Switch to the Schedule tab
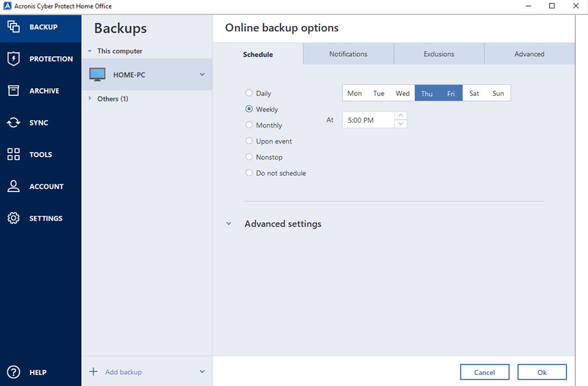The height and width of the screenshot is (386, 588). click(258, 54)
